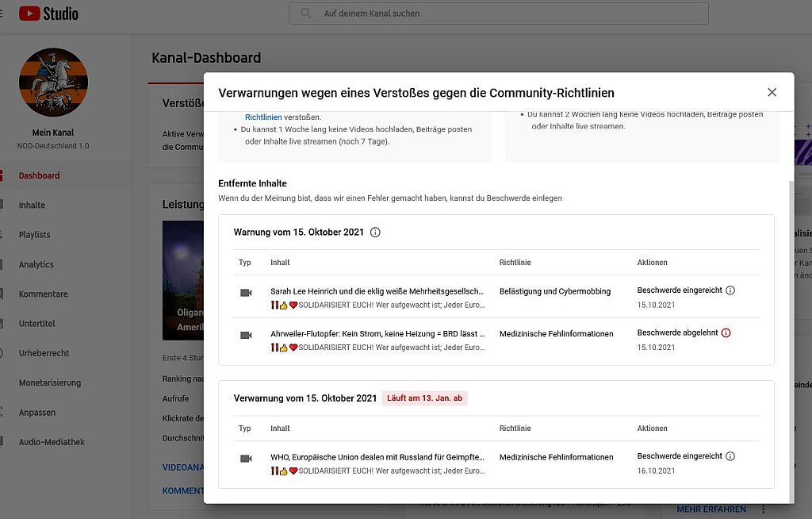Viewport: 812px width, 519px height.
Task: Close the Verwarnungen dialog
Action: [772, 93]
